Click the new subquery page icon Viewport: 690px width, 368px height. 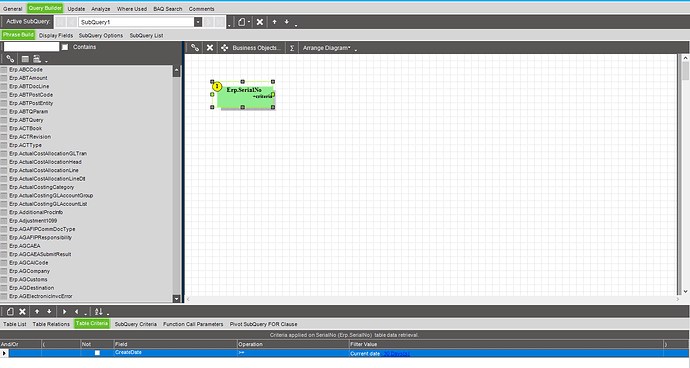tap(242, 22)
